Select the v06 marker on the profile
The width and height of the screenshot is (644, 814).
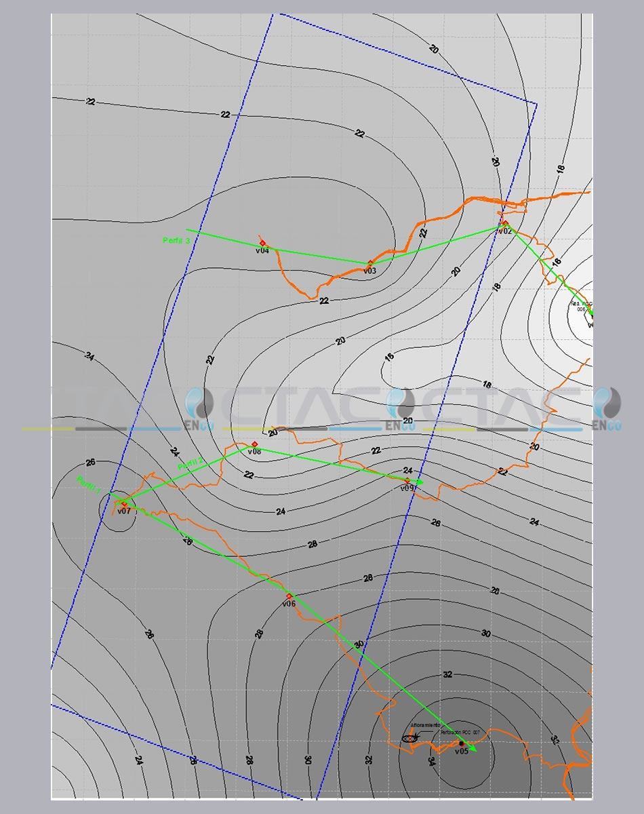pos(289,596)
